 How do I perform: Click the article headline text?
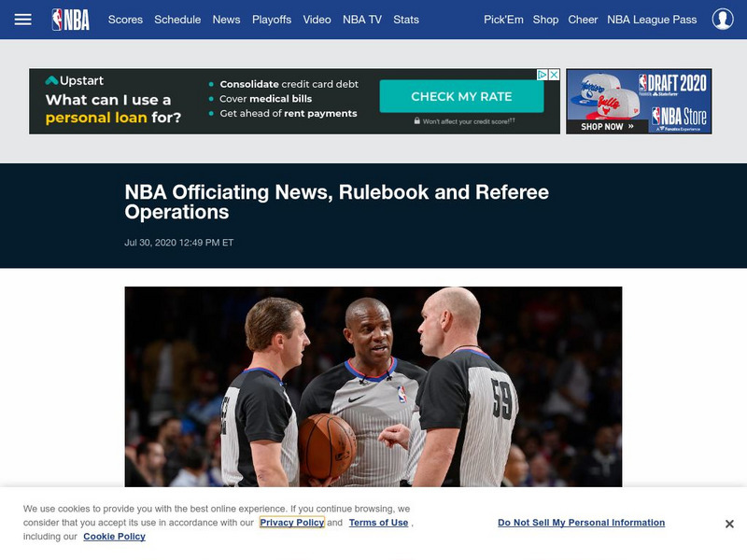click(336, 202)
